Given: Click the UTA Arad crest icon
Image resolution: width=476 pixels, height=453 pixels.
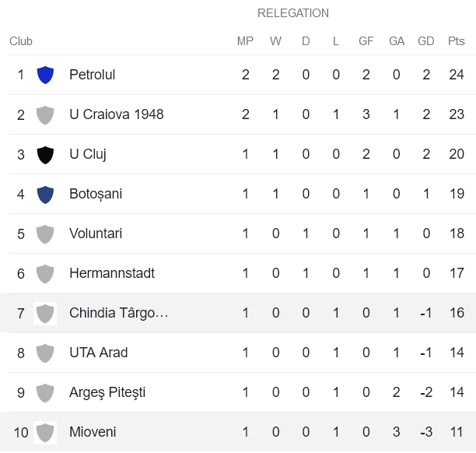Looking at the screenshot, I should point(45,353).
